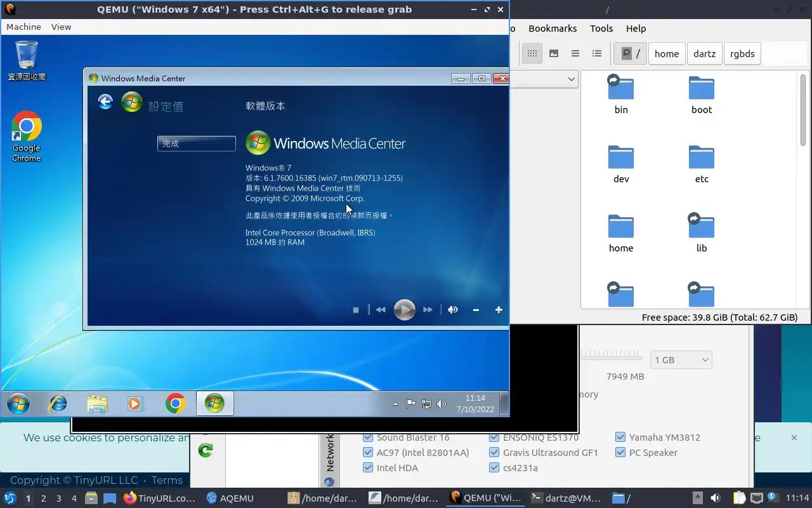Open Windows Explorer from Windows taskbar
This screenshot has height=508, width=812.
[97, 404]
